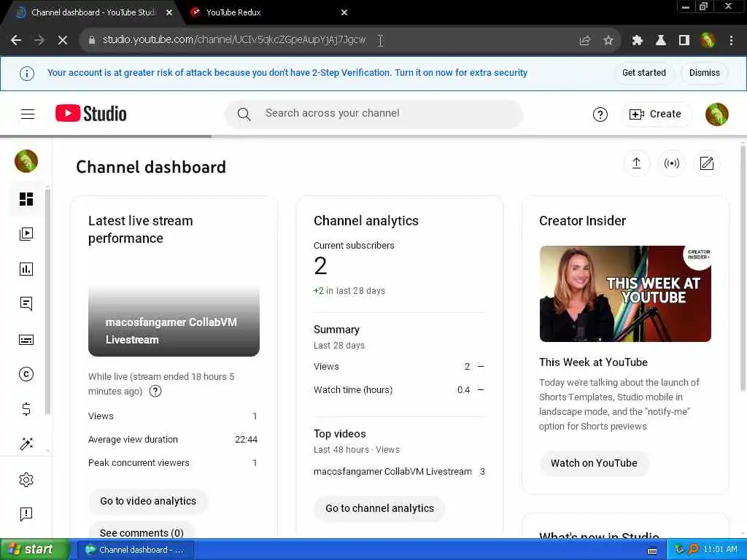Bookmark page with the star icon
This screenshot has height=560, width=747.
[608, 41]
